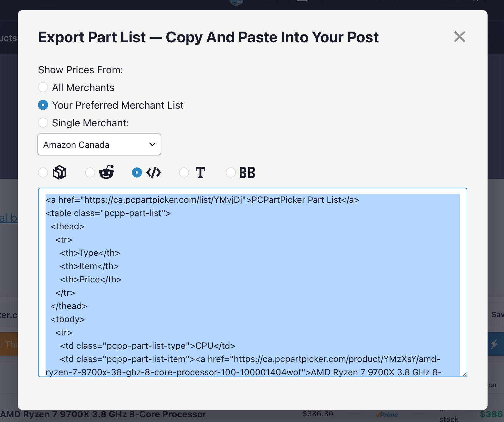Select Your Preferred Merchant List option

(x=43, y=105)
